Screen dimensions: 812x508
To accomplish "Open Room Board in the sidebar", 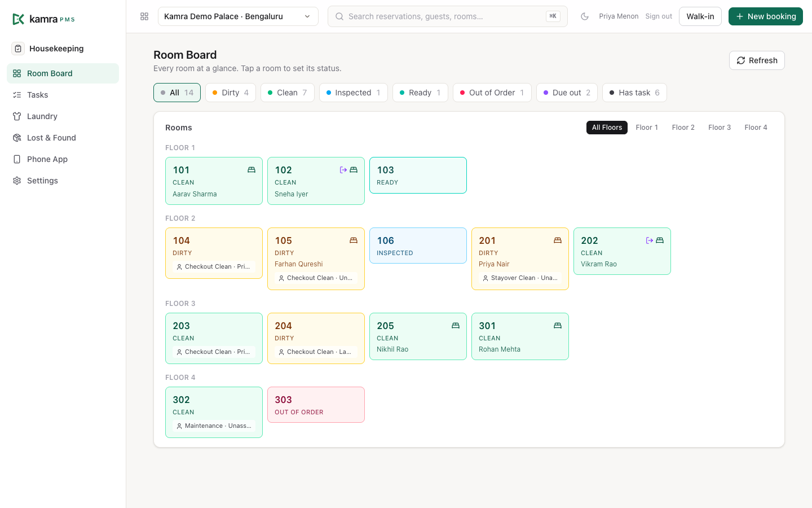I will [63, 73].
